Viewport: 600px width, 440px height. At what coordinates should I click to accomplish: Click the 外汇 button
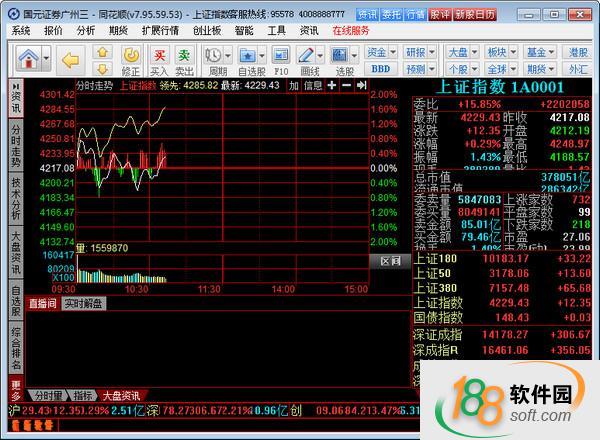[x=577, y=69]
